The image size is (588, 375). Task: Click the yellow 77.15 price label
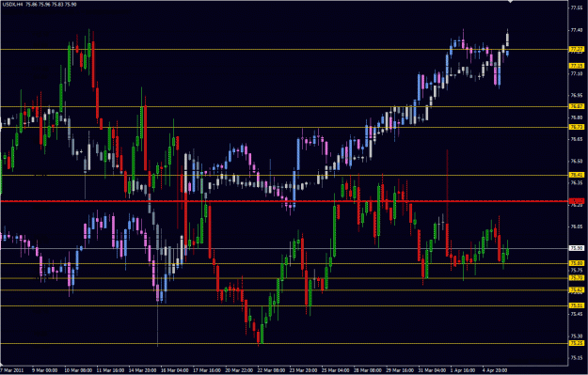(x=577, y=66)
